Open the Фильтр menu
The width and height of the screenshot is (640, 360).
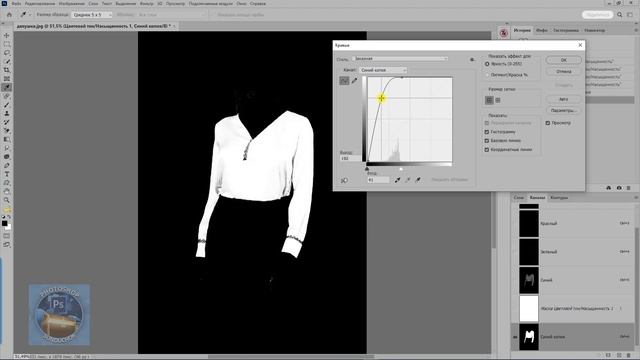point(147,4)
